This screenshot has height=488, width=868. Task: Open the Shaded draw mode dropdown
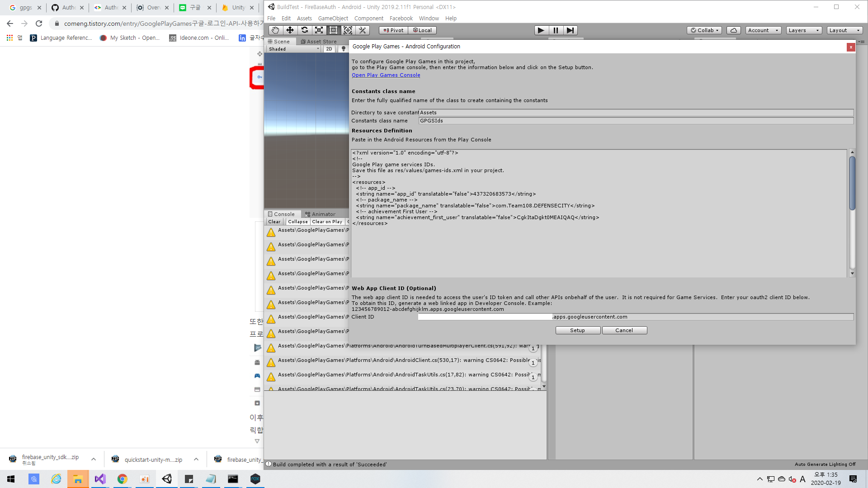coord(293,49)
